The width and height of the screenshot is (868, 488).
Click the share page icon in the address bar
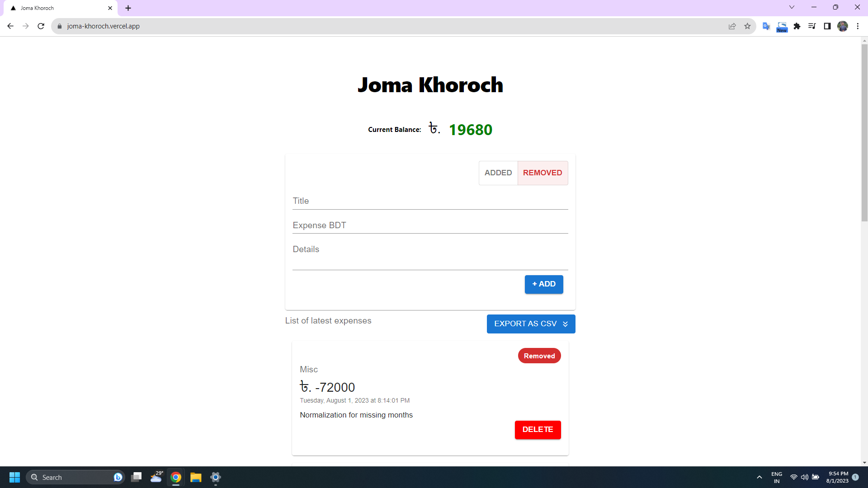click(732, 26)
